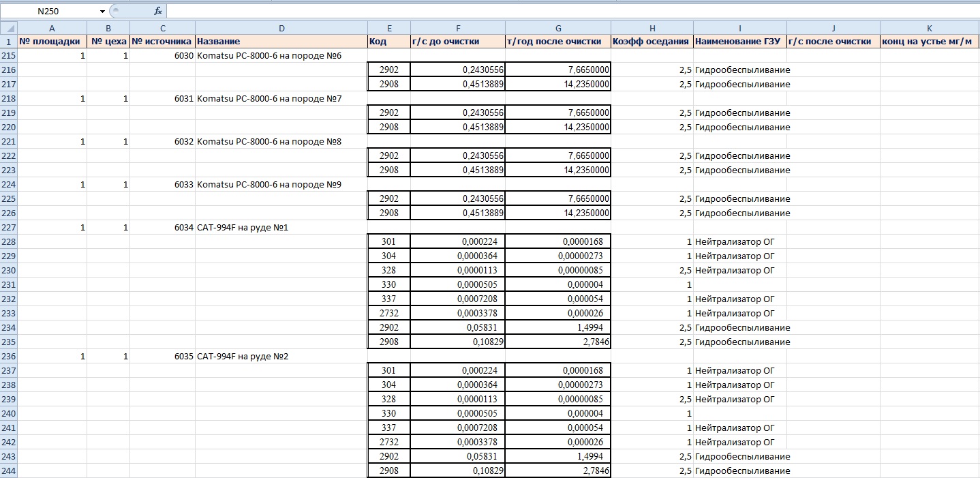Select column K header
The height and width of the screenshot is (478, 980).
tap(929, 28)
